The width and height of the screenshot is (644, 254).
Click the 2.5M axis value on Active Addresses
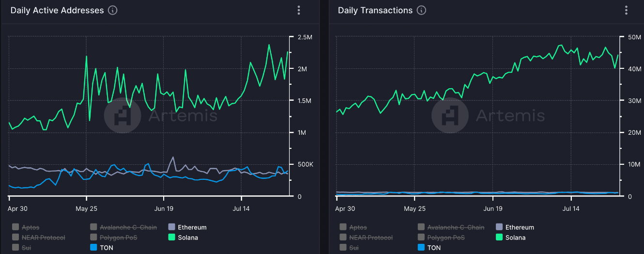coord(305,37)
